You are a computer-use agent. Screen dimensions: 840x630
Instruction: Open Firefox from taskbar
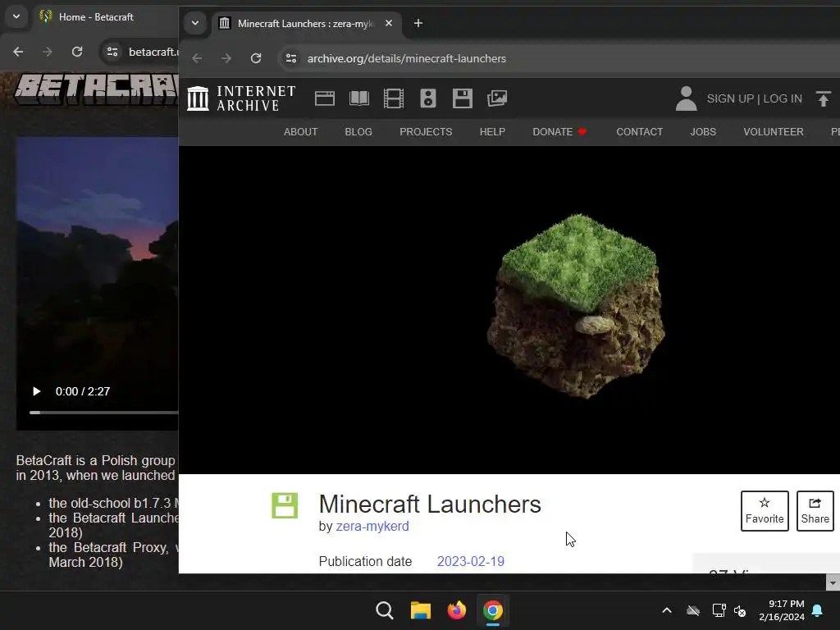pyautogui.click(x=456, y=610)
